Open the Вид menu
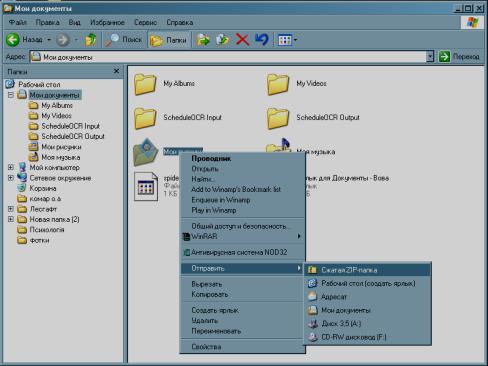 click(75, 23)
